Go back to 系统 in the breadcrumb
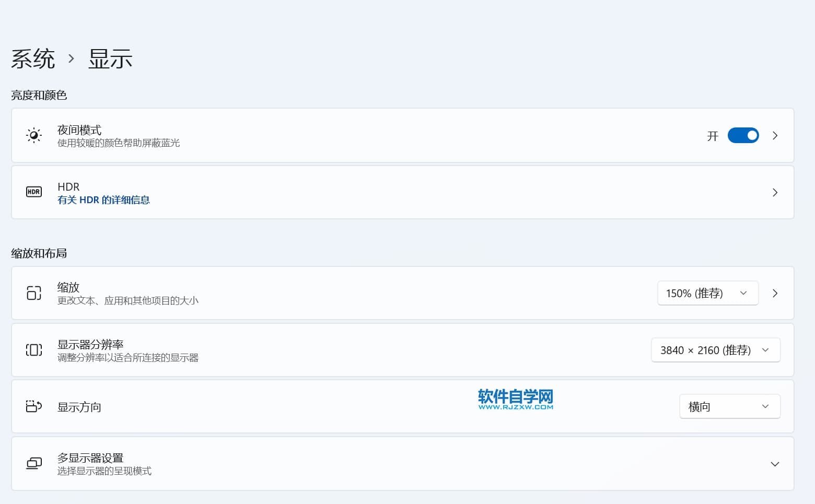Image resolution: width=815 pixels, height=504 pixels. [x=33, y=58]
